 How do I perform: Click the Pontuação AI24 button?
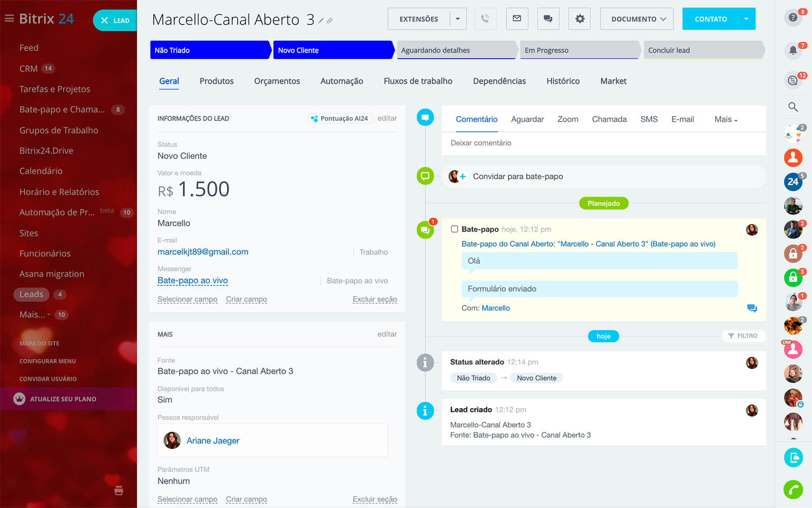click(340, 118)
